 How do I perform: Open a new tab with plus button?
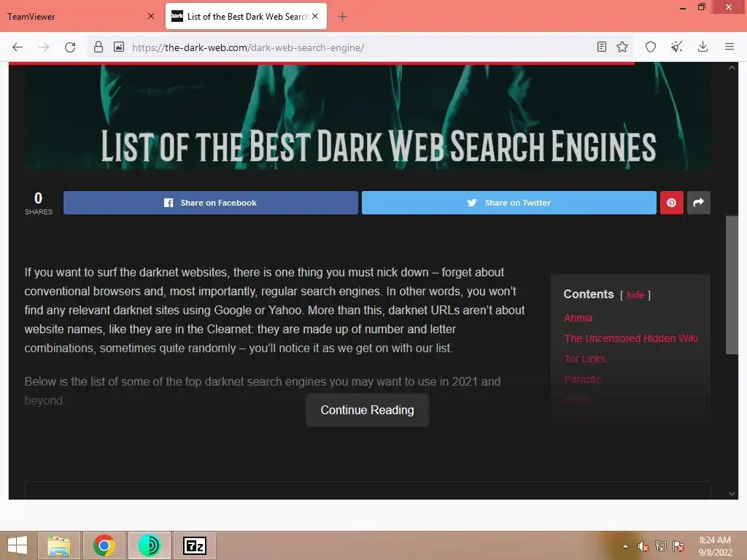point(342,17)
